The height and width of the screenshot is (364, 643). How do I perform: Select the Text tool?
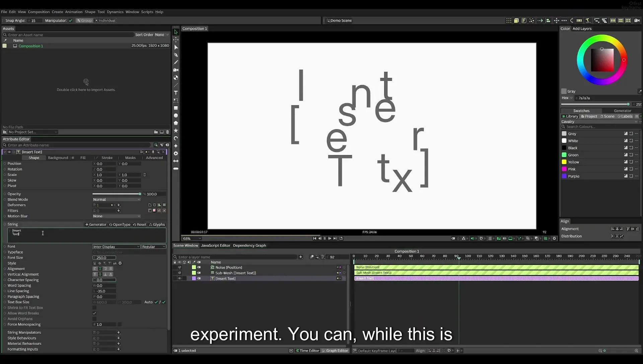point(176,93)
